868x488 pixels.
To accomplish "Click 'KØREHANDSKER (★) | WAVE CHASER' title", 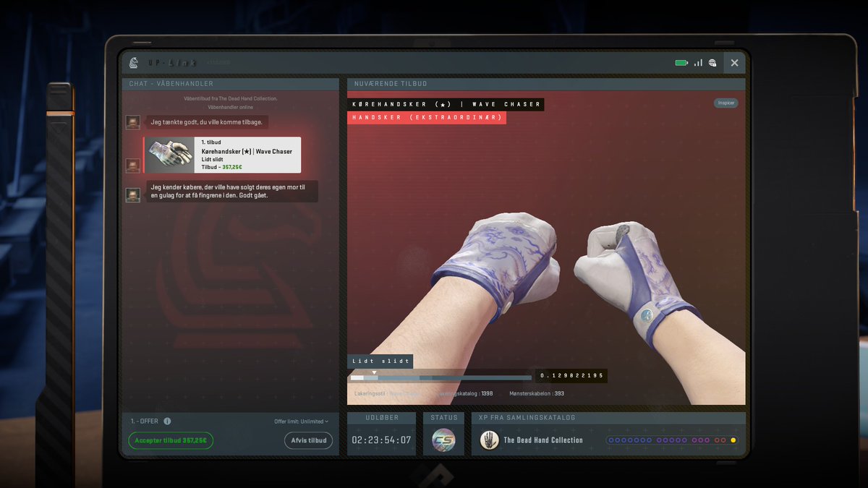I will pos(446,104).
